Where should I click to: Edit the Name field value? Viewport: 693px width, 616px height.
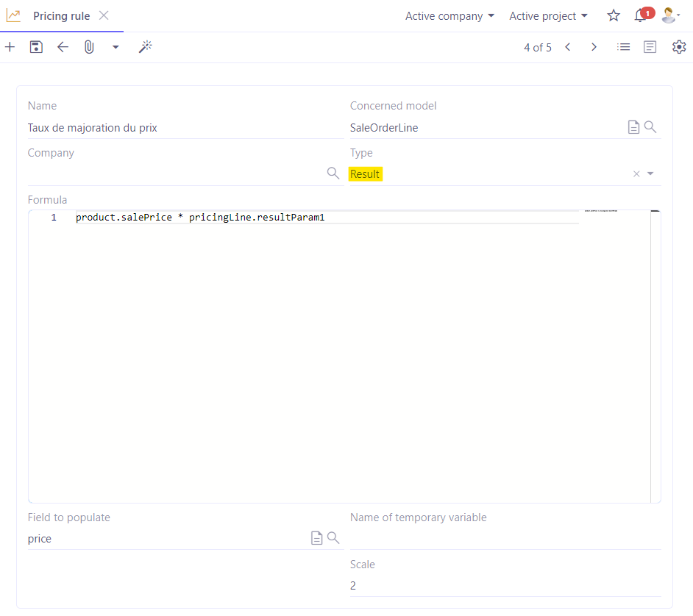coord(185,128)
